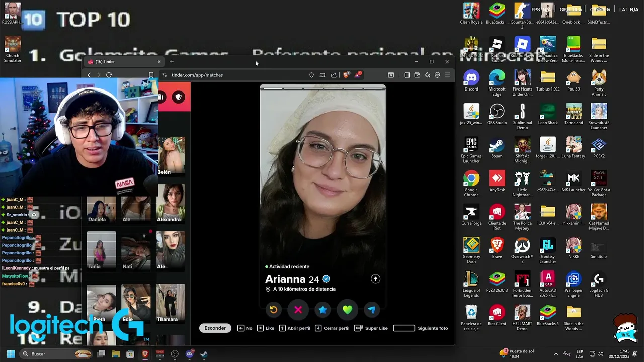Image resolution: width=644 pixels, height=362 pixels.
Task: Click the pink X Nope button
Action: click(x=298, y=310)
